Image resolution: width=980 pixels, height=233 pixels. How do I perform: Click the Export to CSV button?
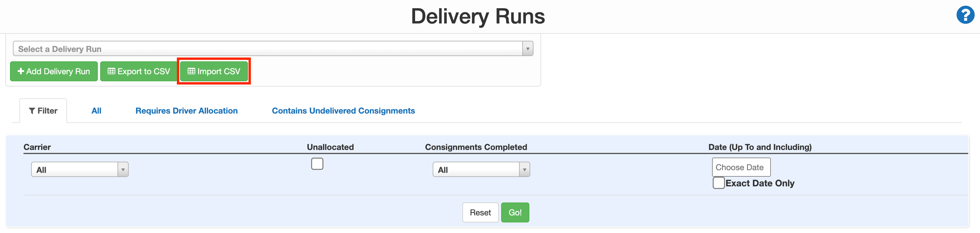click(x=138, y=71)
